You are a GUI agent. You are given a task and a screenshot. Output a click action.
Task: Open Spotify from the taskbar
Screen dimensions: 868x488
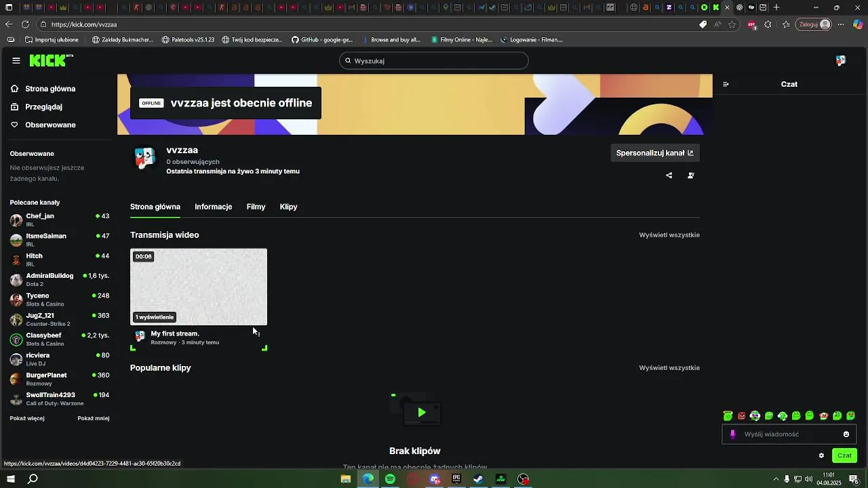coord(390,479)
